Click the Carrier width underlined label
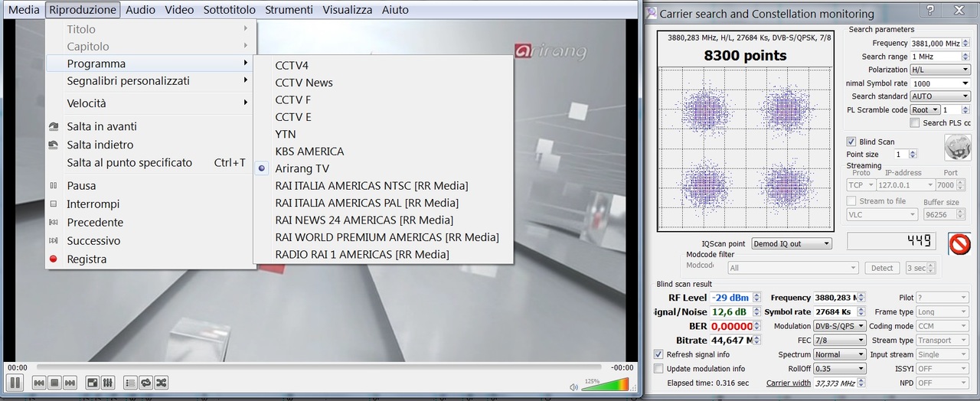Screen dimensions: 980x401 pyautogui.click(x=788, y=383)
